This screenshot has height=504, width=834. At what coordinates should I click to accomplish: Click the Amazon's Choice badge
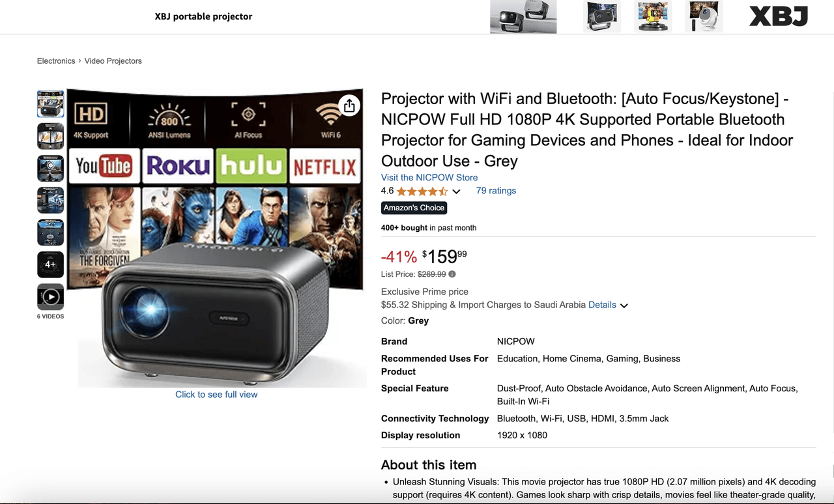pos(414,208)
